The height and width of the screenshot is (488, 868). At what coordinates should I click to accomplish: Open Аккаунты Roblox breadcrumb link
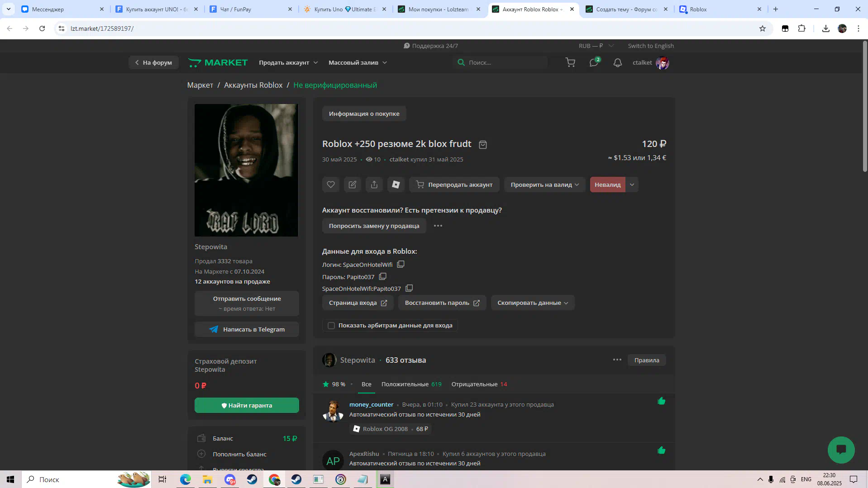[253, 85]
